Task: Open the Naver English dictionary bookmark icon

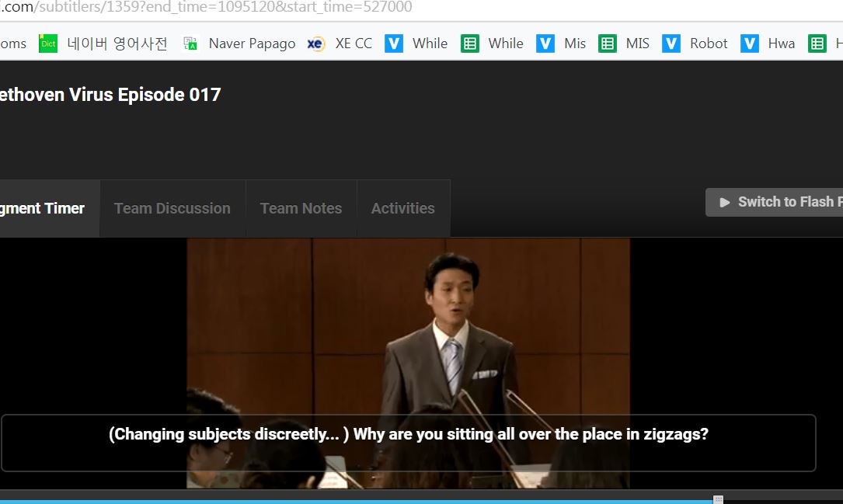Action: click(48, 43)
